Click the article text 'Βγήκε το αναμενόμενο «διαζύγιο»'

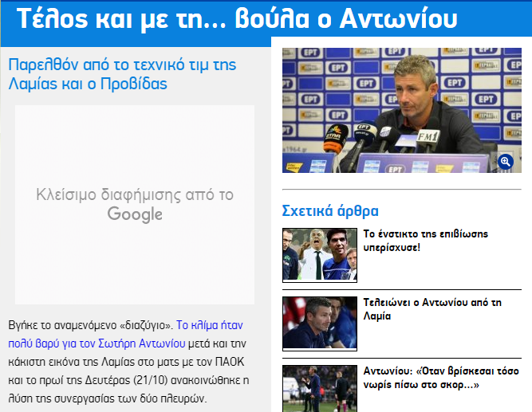point(91,325)
